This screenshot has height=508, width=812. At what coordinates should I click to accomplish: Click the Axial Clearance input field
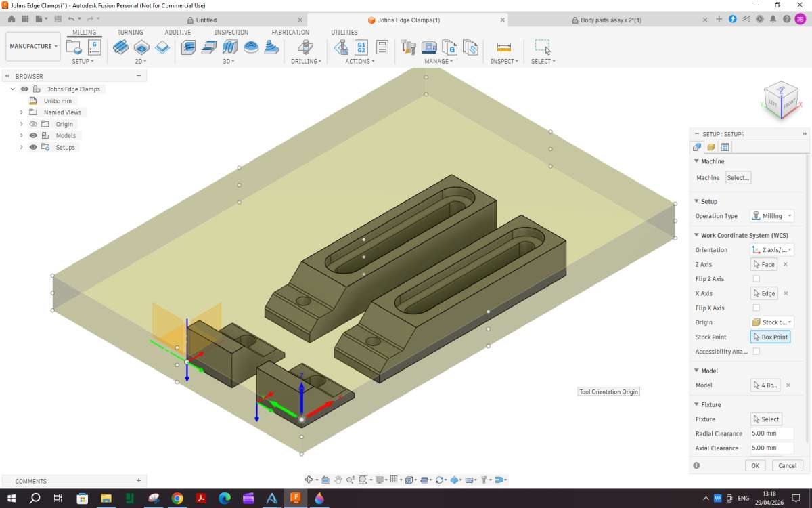tap(771, 448)
